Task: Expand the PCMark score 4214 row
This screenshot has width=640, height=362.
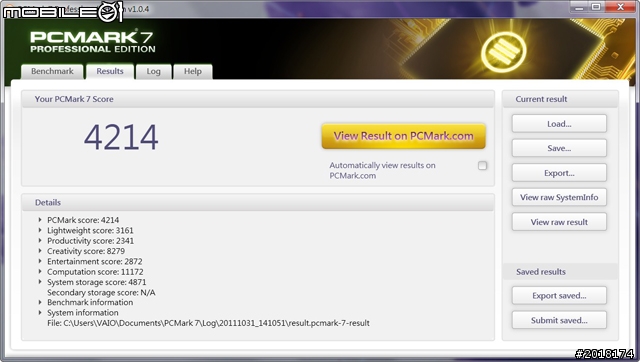Action: pyautogui.click(x=40, y=220)
